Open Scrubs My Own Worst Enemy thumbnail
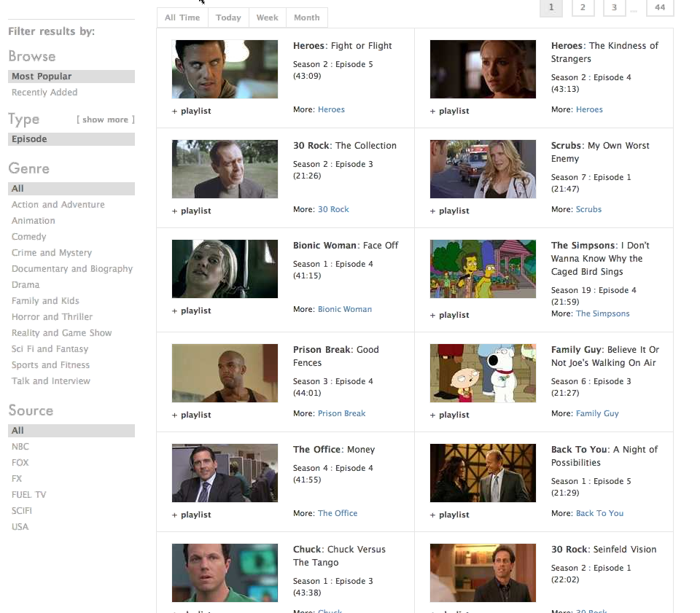700x613 pixels. [483, 169]
